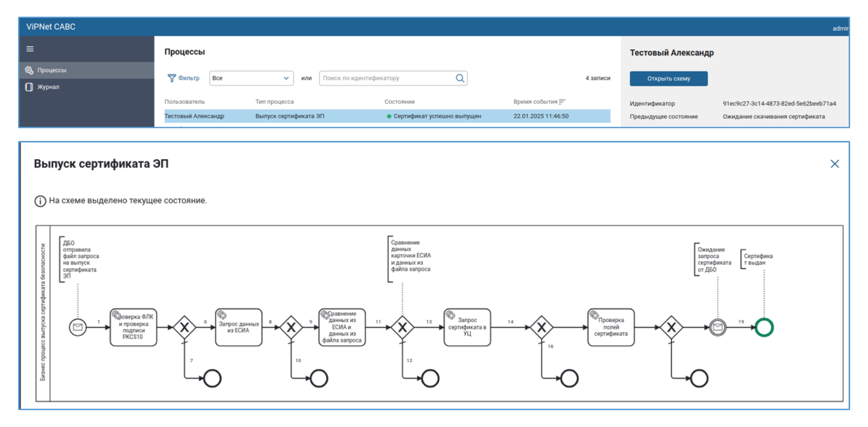Click the search magnifier icon
868x427 pixels.
[460, 78]
